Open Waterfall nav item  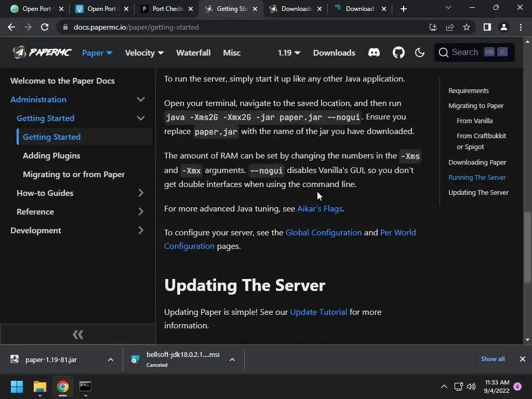(193, 52)
